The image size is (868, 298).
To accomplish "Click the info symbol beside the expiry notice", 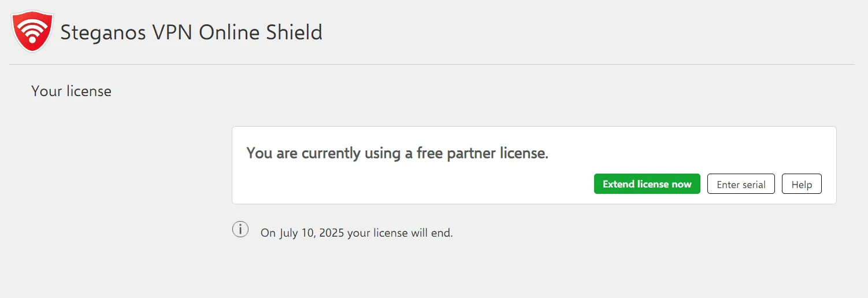I will tap(240, 229).
